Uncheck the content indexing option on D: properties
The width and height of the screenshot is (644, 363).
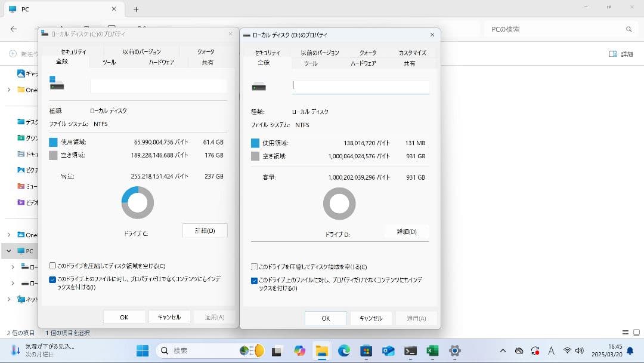click(x=255, y=279)
